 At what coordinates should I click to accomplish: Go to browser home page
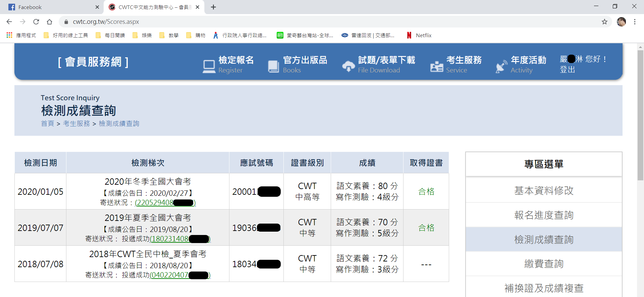(50, 22)
